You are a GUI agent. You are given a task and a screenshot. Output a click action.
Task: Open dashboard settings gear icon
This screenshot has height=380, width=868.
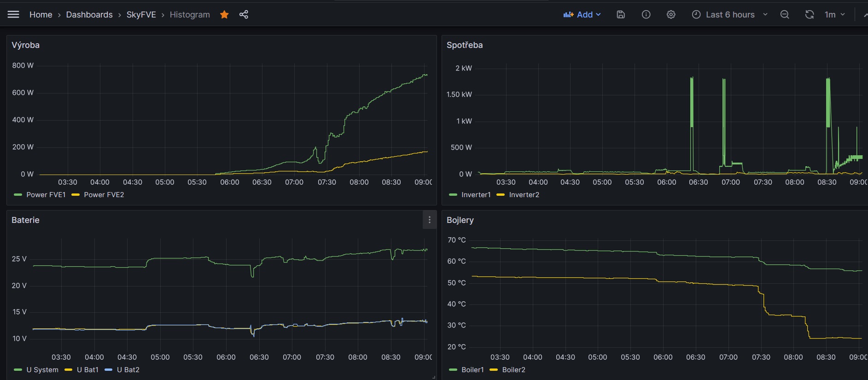671,15
